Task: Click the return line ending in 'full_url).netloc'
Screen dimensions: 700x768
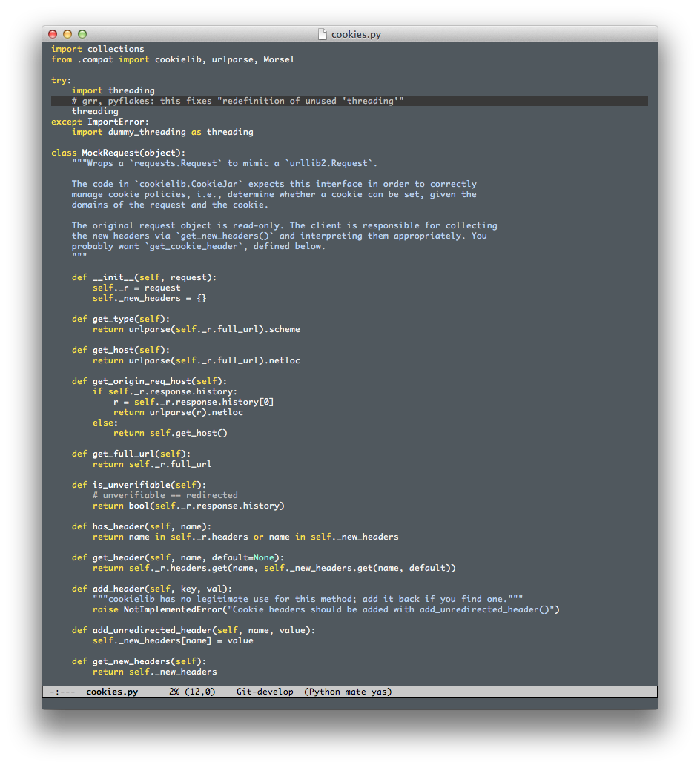Action: [197, 360]
